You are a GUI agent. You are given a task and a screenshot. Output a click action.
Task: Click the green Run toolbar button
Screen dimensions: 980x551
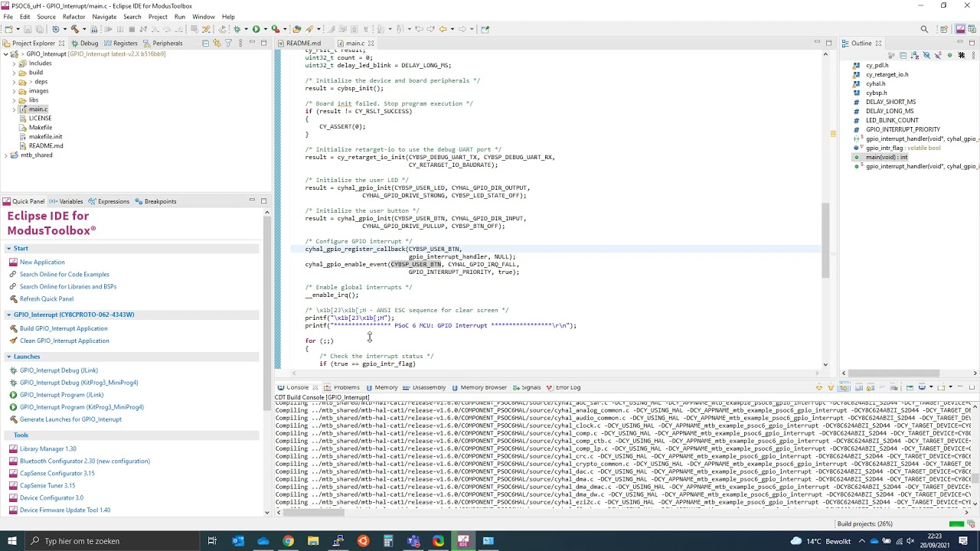(x=256, y=29)
